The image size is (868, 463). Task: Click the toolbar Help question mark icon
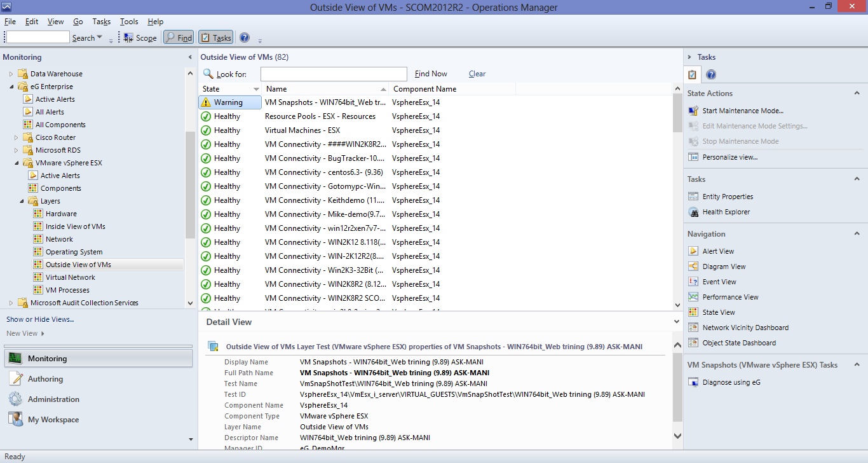245,38
